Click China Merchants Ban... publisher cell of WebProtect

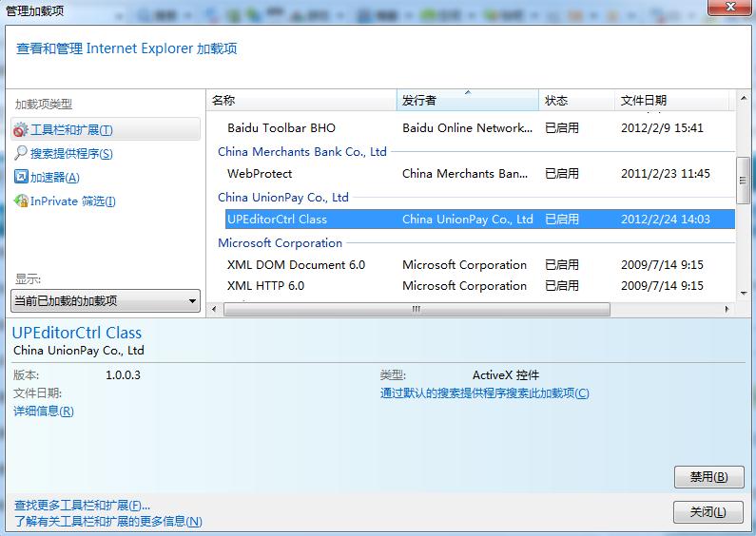pos(465,174)
